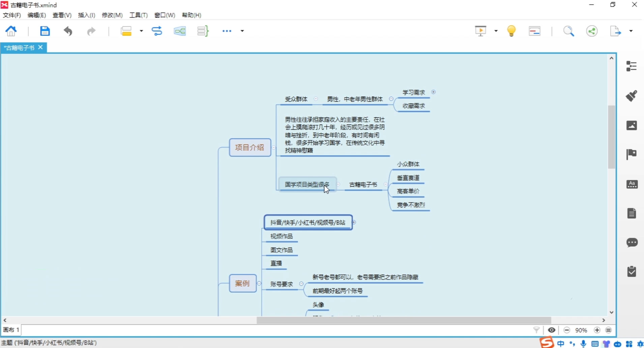Switch to the 画布 1 sheet tab

click(10, 329)
